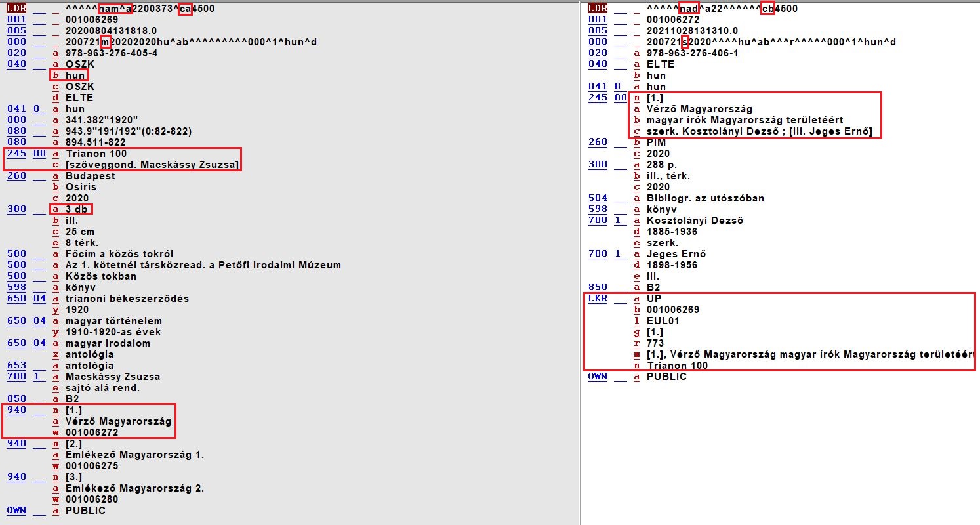Select library code EUL01

[x=663, y=321]
